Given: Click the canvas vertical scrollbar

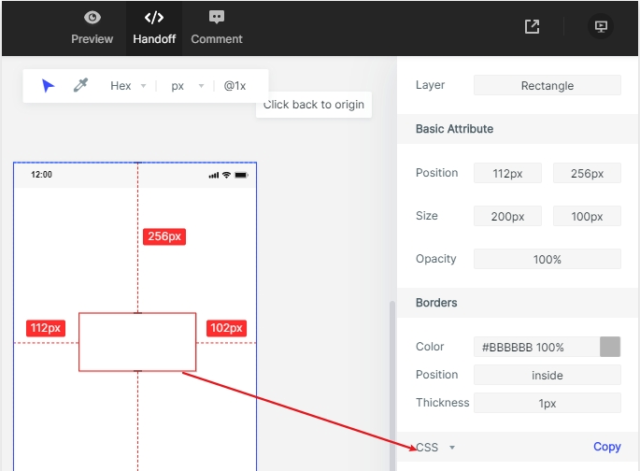Looking at the screenshot, I should [x=392, y=386].
